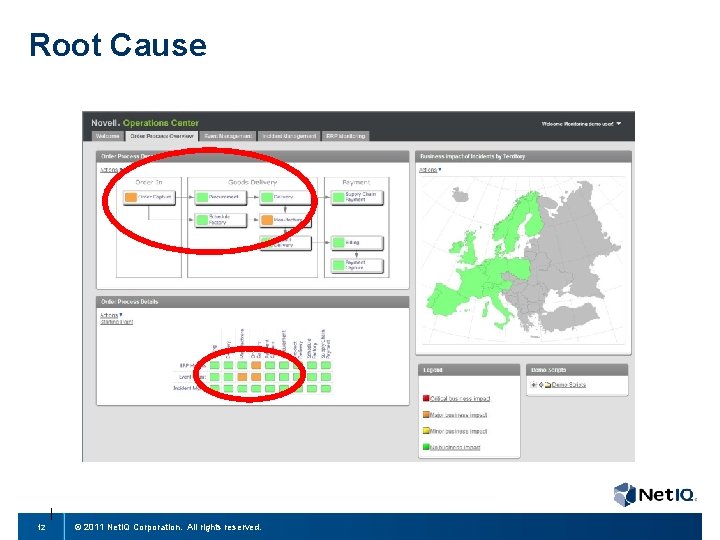Click the Billing process node
Screen dimensions: 720x540
pyautogui.click(x=357, y=242)
